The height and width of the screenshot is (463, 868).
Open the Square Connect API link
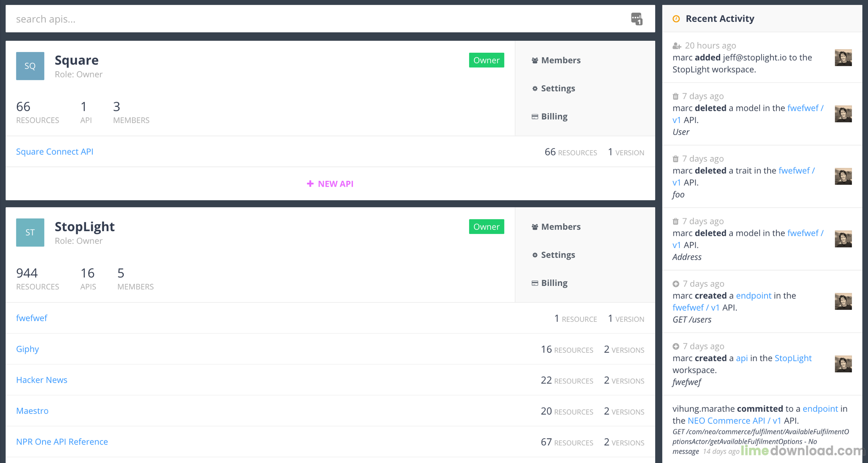click(x=54, y=152)
